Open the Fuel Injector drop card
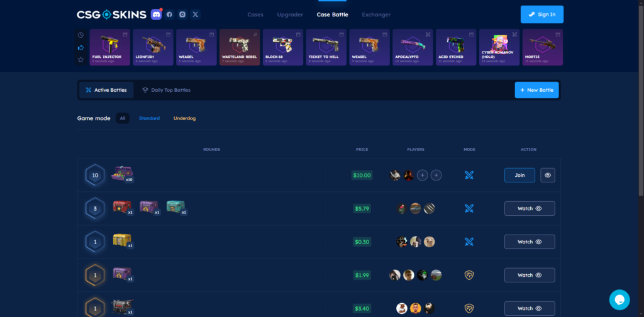 click(109, 47)
